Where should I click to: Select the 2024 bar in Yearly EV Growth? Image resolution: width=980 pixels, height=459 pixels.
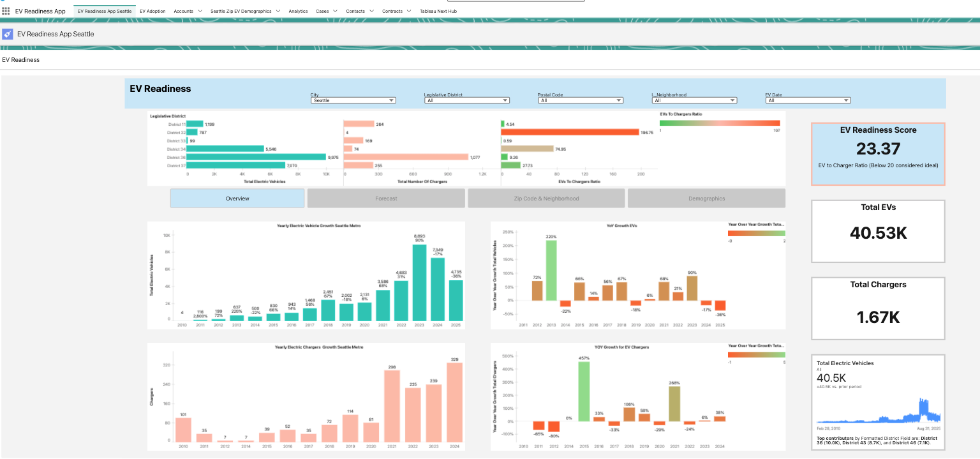[x=438, y=289]
